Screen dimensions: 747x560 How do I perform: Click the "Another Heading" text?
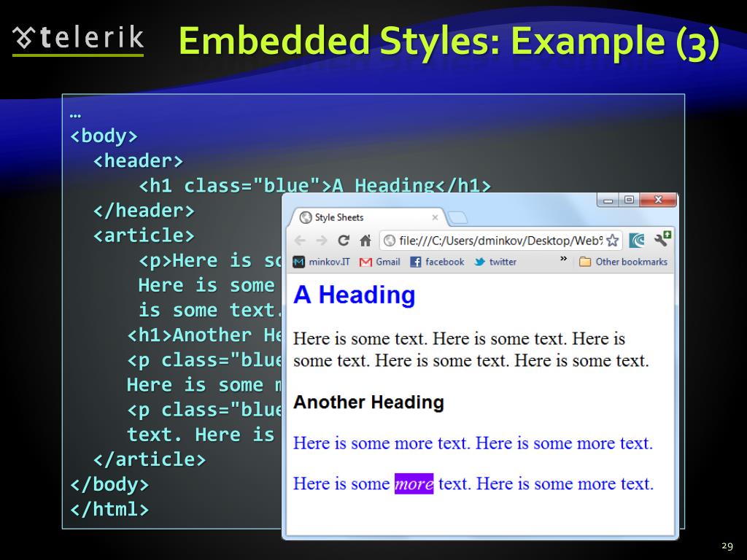tap(368, 402)
